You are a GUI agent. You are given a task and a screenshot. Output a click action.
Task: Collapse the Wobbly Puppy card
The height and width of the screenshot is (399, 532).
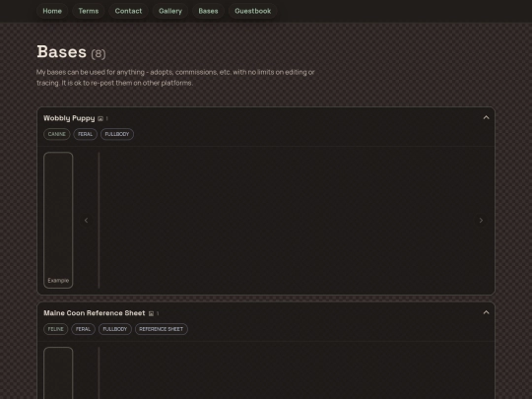point(487,118)
